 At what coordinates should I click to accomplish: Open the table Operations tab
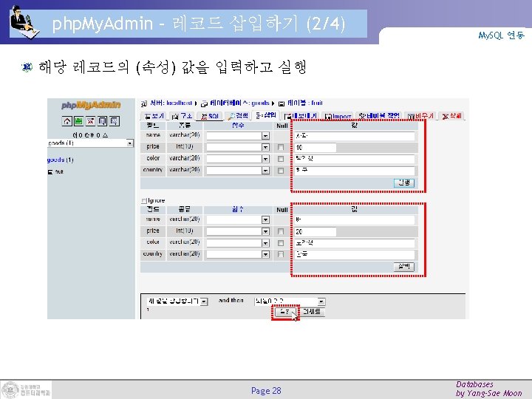[379, 116]
